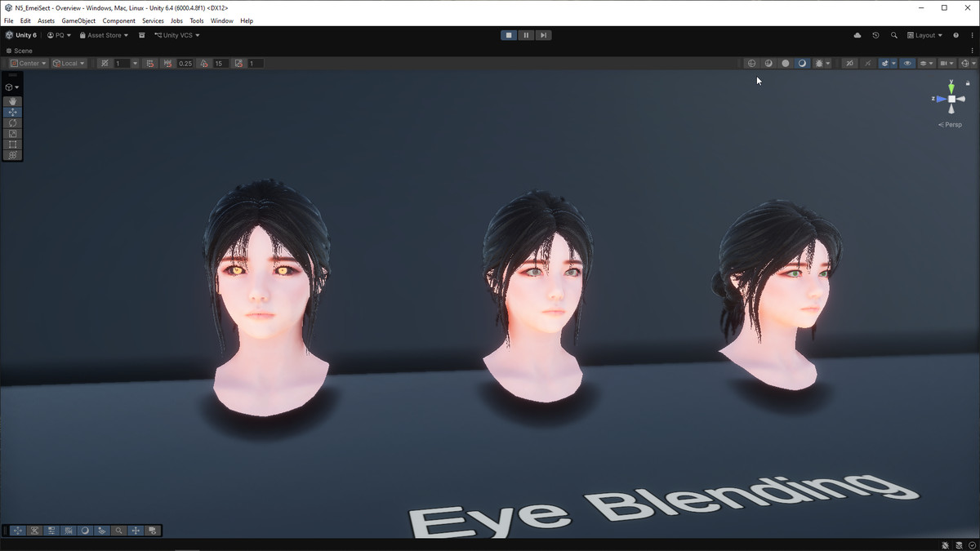
Task: Open the Scene tab options kebab menu
Action: tap(972, 51)
